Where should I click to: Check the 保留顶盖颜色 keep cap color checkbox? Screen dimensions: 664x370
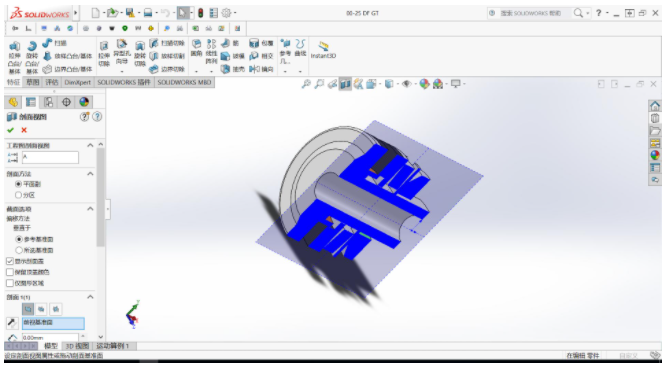pos(10,272)
